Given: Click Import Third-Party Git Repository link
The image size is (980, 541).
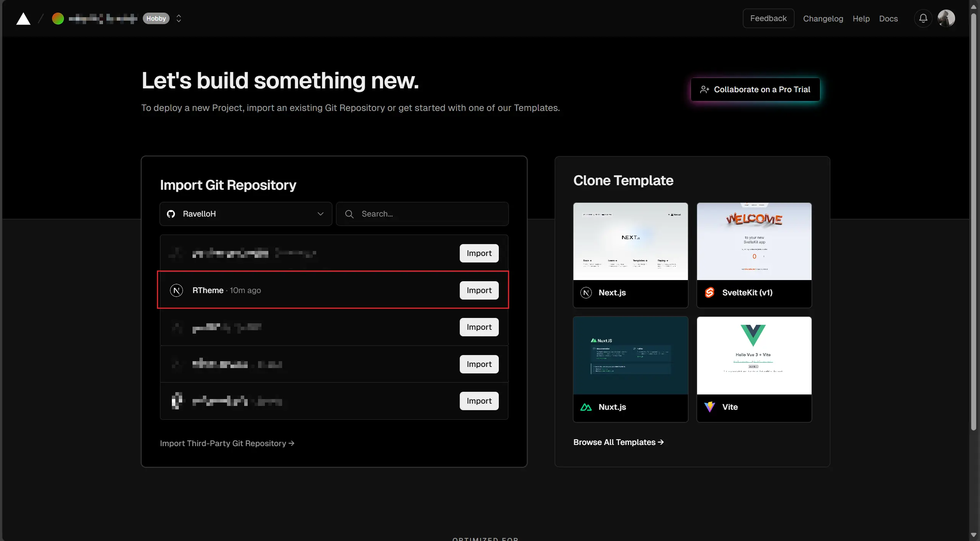Looking at the screenshot, I should point(227,442).
